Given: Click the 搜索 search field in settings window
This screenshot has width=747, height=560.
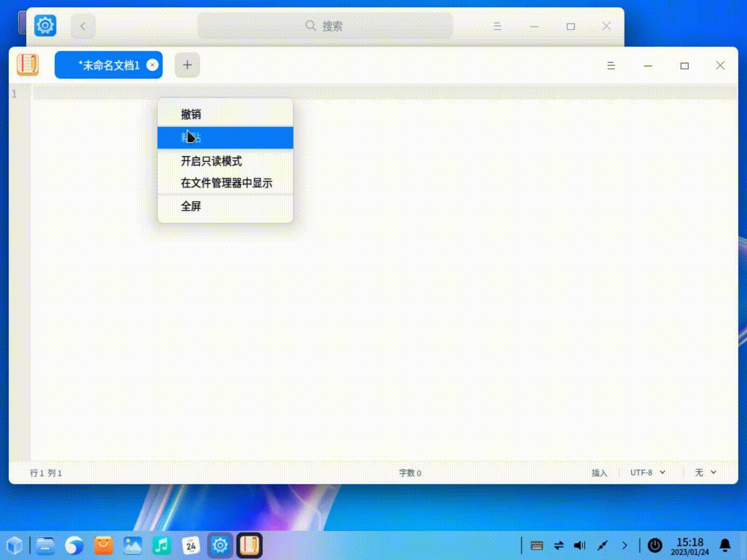Looking at the screenshot, I should point(325,25).
